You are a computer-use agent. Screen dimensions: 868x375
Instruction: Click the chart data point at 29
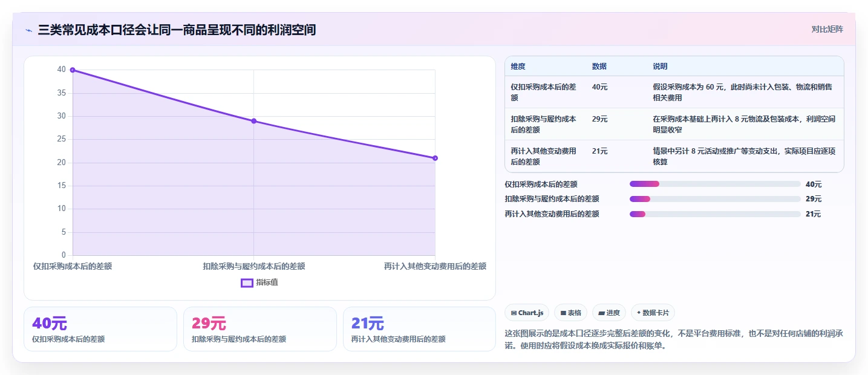coord(254,121)
